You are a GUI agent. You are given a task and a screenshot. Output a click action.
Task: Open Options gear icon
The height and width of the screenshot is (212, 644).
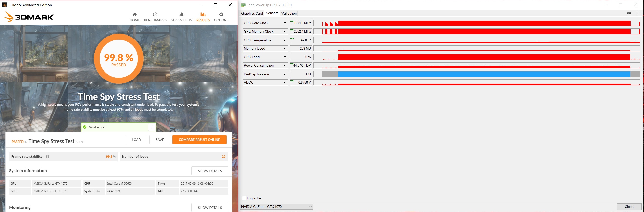click(221, 14)
